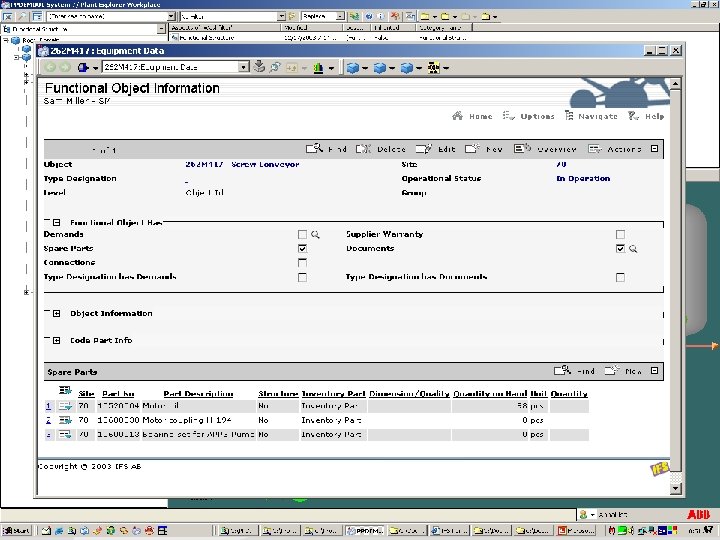The height and width of the screenshot is (540, 720).
Task: Click the green Forward navigation arrow
Action: [65, 68]
